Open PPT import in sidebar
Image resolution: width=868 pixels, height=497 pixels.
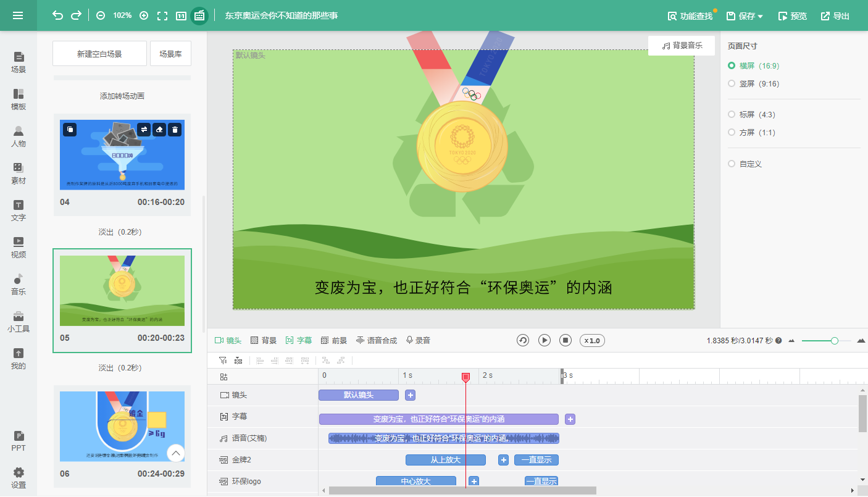[x=19, y=441]
